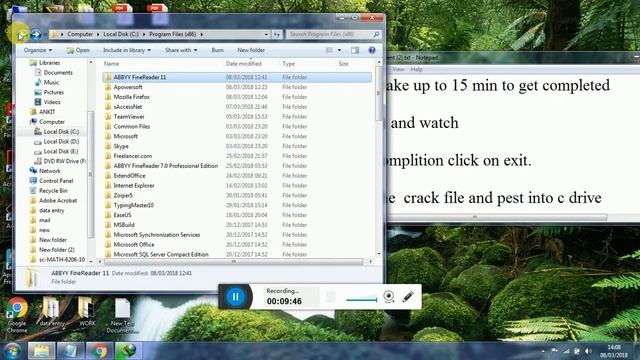Open the View menu in Notepad

coord(398,69)
